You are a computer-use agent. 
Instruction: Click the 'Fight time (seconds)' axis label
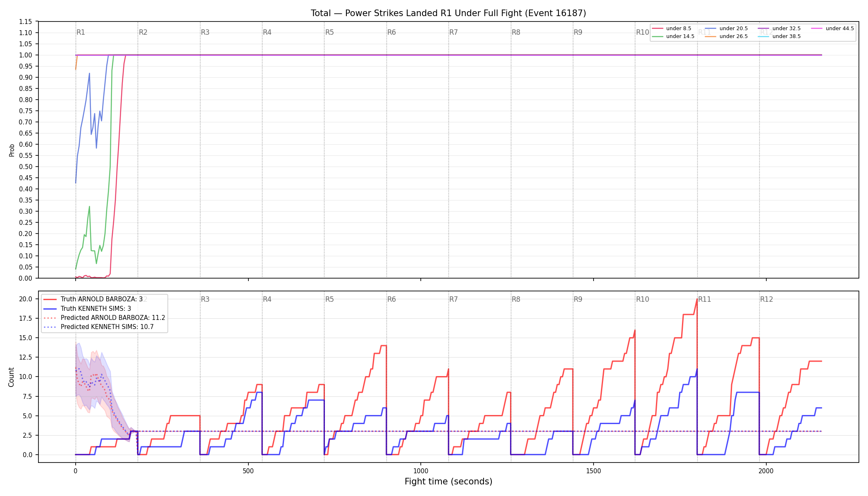pyautogui.click(x=448, y=482)
